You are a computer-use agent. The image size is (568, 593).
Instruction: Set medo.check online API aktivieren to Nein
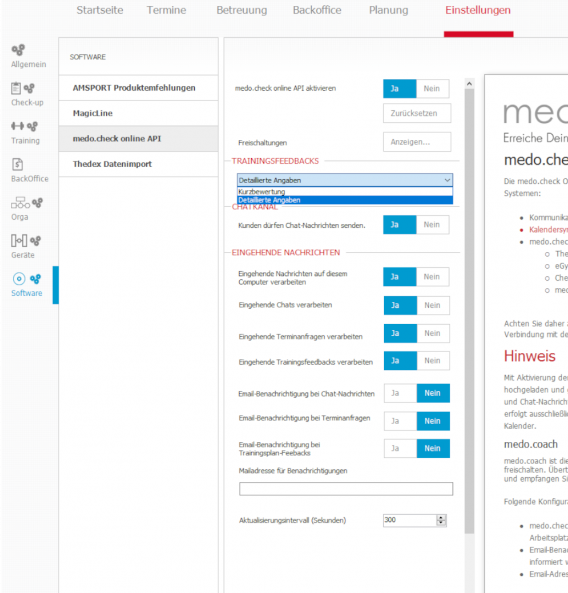(x=432, y=88)
